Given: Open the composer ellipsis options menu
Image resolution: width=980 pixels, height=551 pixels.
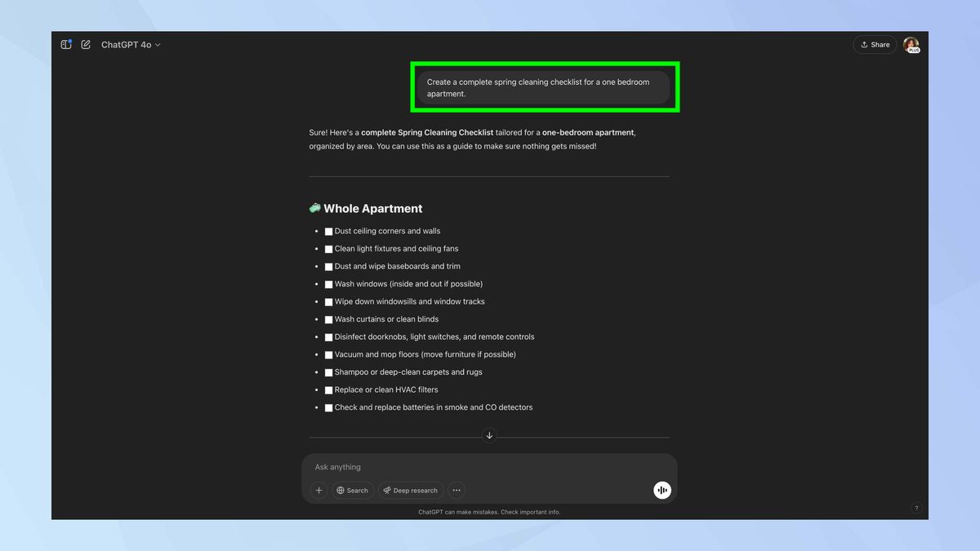Looking at the screenshot, I should (456, 490).
